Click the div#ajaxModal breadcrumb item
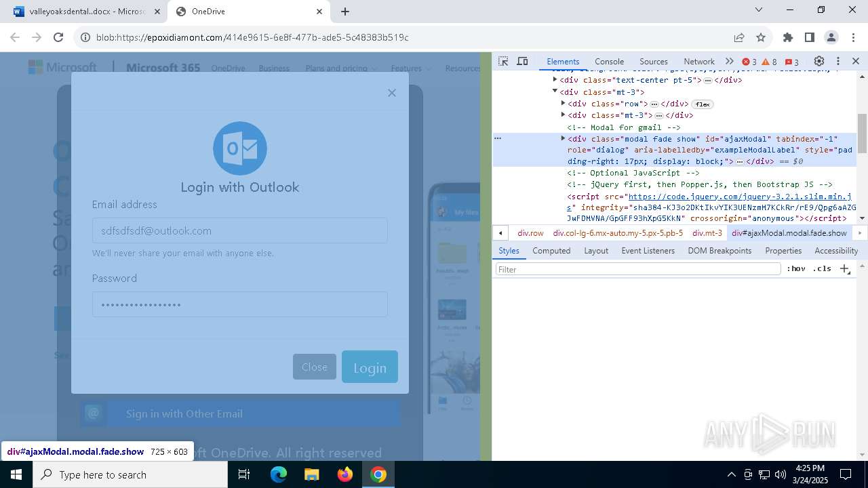 (x=789, y=232)
